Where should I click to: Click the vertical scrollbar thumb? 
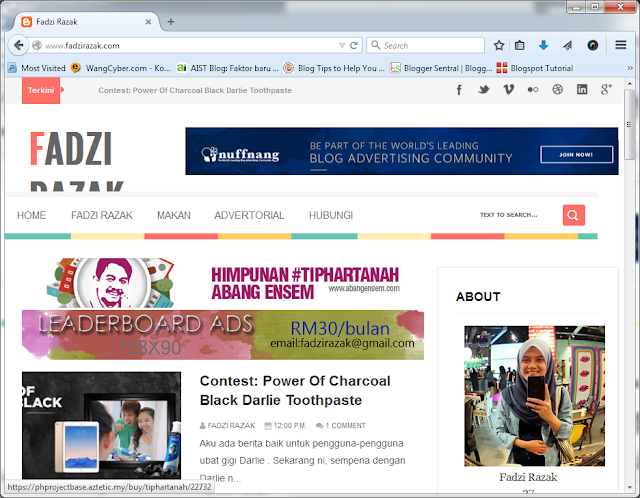click(x=630, y=124)
